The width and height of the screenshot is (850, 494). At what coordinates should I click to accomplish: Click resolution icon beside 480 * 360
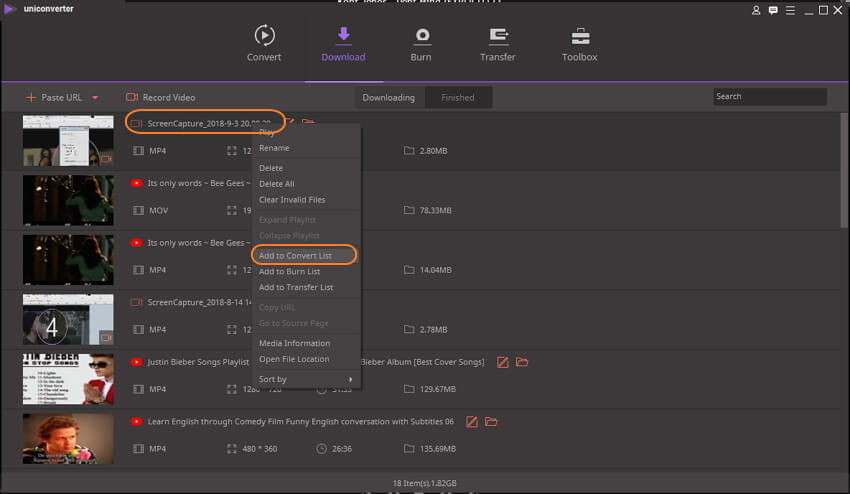(231, 449)
